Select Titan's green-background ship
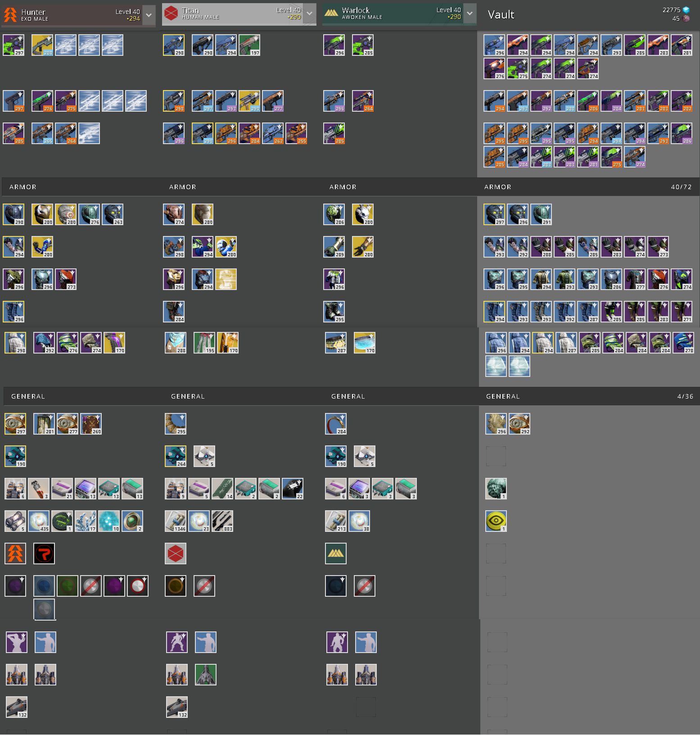Viewport: 700px width, 735px height. (x=206, y=675)
